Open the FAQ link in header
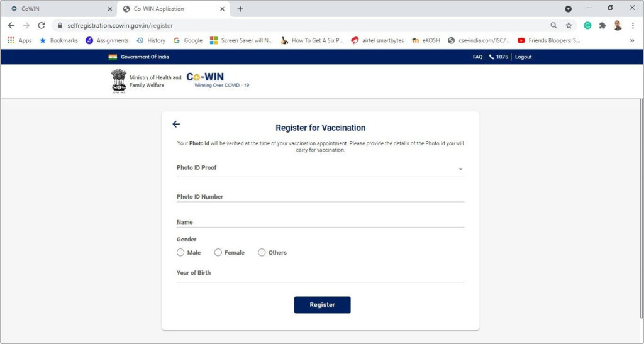 tap(477, 57)
